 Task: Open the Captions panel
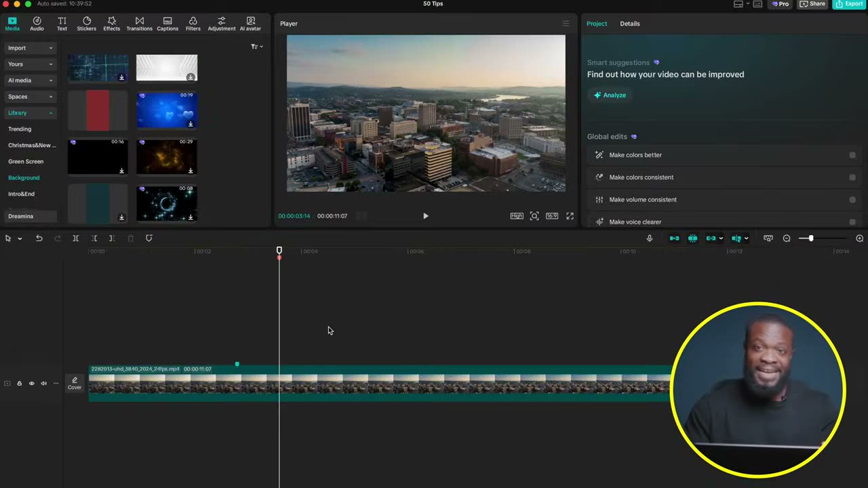point(167,24)
